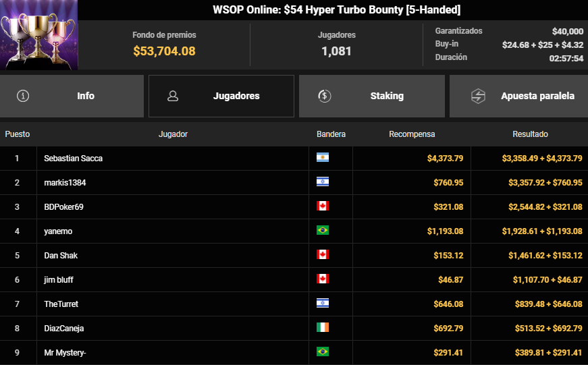The height and width of the screenshot is (365, 588).
Task: Click the trophies tournament thumbnail
Action: (x=38, y=35)
